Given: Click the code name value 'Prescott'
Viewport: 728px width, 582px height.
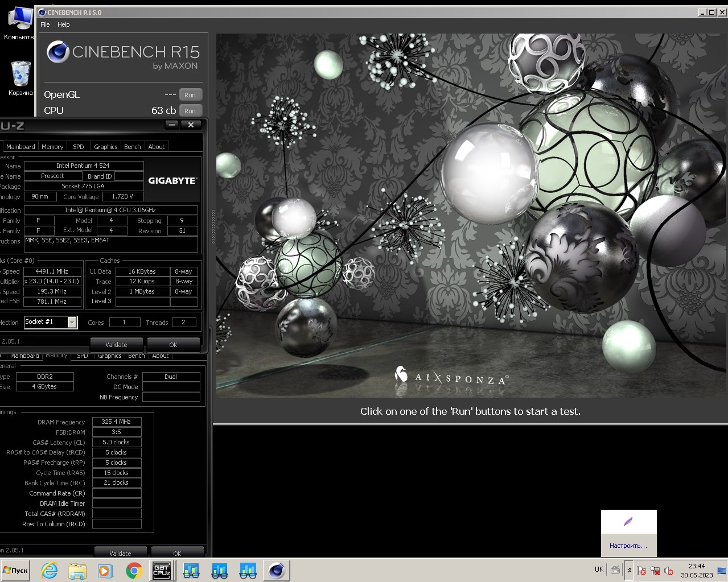Looking at the screenshot, I should (52, 176).
